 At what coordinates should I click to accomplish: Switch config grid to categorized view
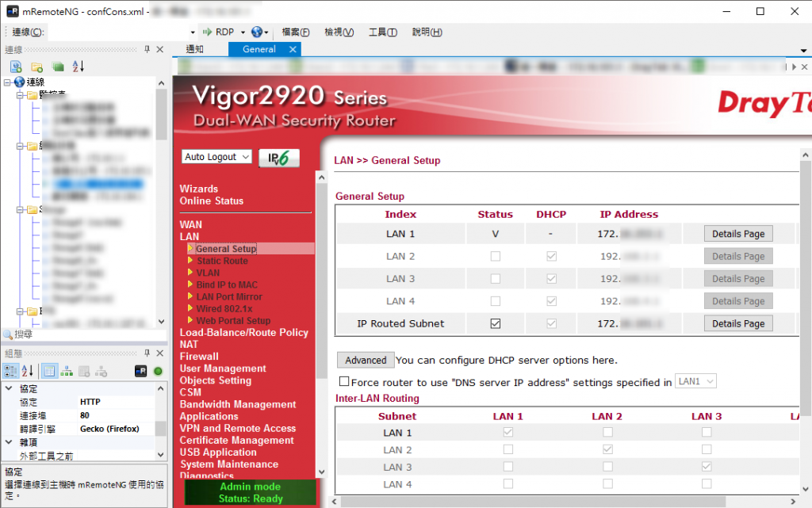pyautogui.click(x=10, y=371)
